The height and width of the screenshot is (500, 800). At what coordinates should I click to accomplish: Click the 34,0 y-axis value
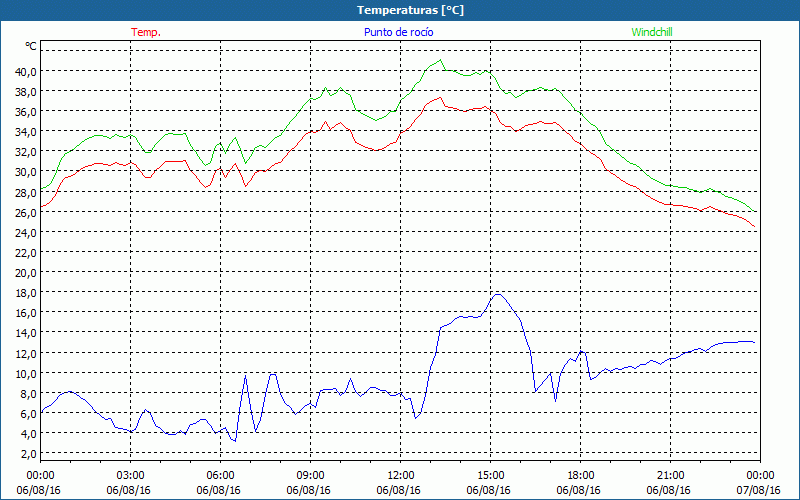[26, 132]
